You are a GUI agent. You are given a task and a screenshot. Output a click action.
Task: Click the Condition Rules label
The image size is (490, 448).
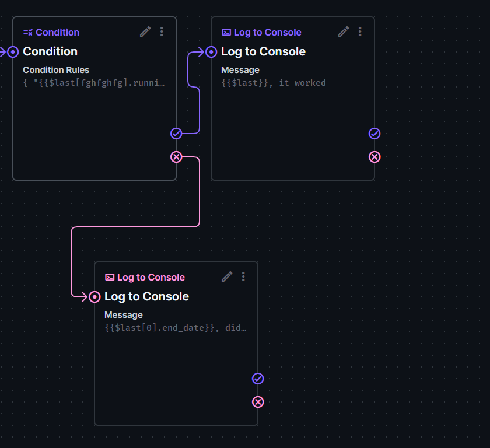(56, 70)
